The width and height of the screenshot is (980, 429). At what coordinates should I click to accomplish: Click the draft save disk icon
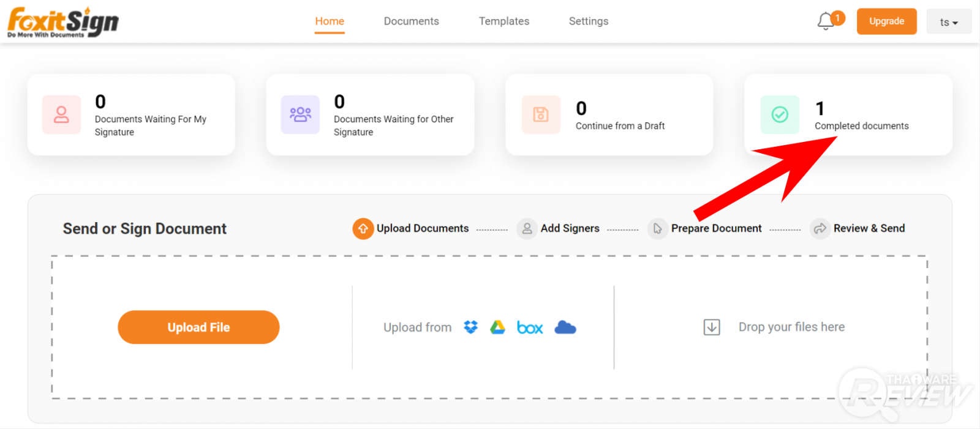(541, 114)
